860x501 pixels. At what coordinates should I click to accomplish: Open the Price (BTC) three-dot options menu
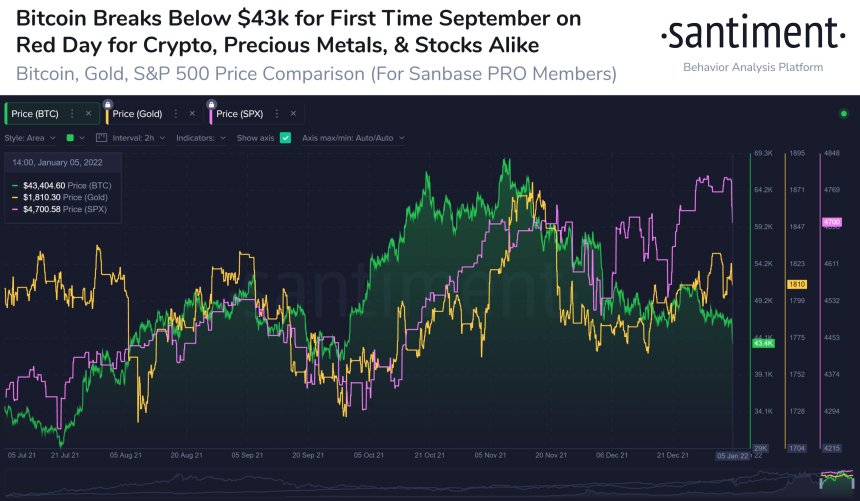72,114
